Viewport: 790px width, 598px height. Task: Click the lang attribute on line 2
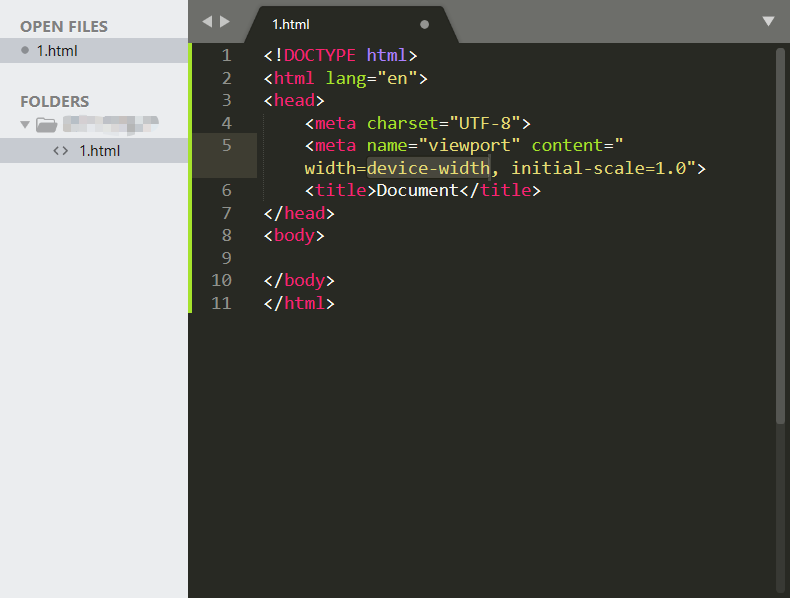(346, 78)
